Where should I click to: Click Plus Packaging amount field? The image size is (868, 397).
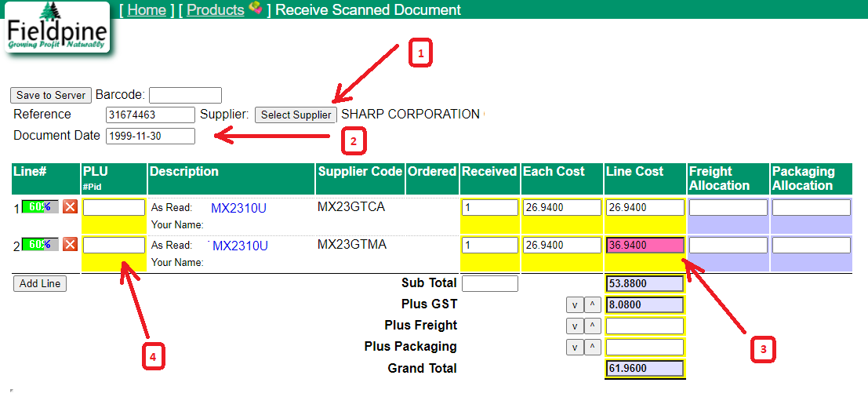[645, 347]
